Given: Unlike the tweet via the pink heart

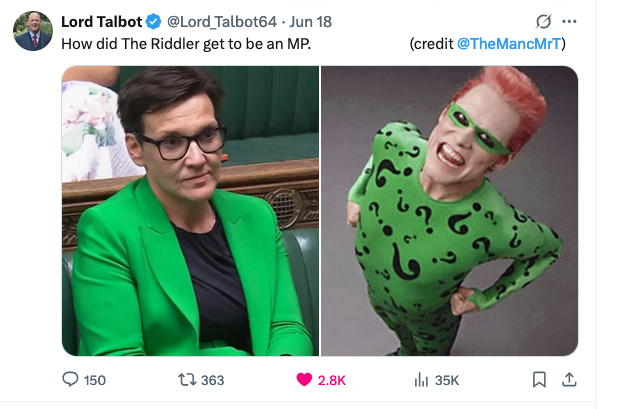Looking at the screenshot, I should 304,380.
